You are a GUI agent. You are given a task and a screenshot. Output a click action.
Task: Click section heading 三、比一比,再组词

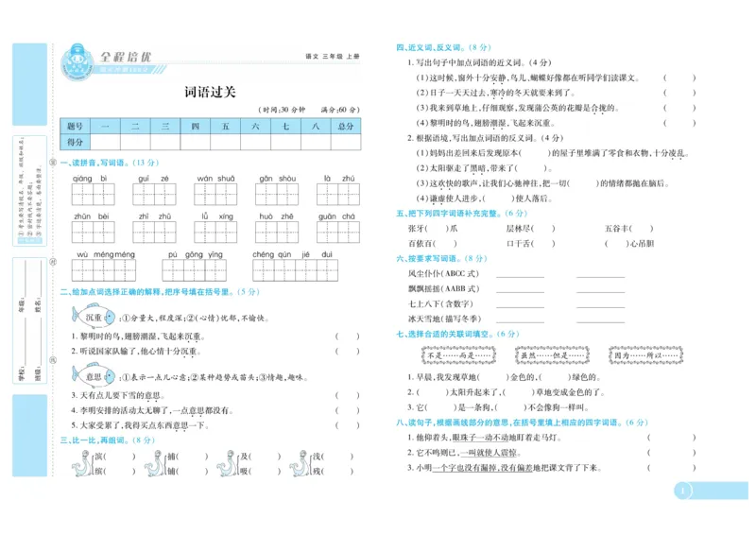coord(107,440)
